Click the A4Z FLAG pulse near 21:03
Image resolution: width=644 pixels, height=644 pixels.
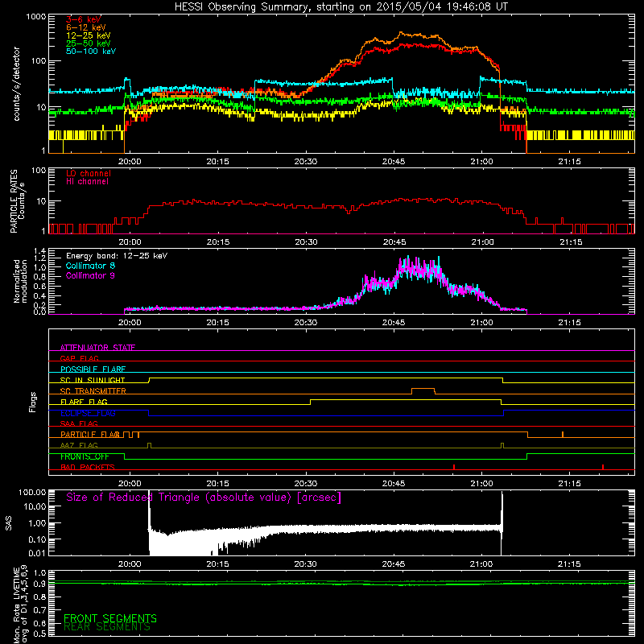click(502, 445)
